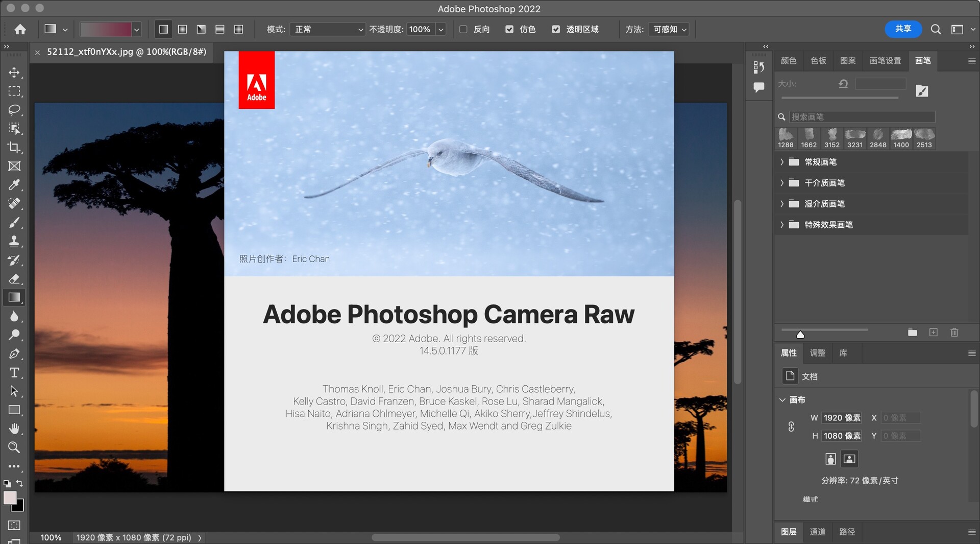The image size is (980, 544).
Task: Select the Crop tool
Action: pyautogui.click(x=14, y=148)
